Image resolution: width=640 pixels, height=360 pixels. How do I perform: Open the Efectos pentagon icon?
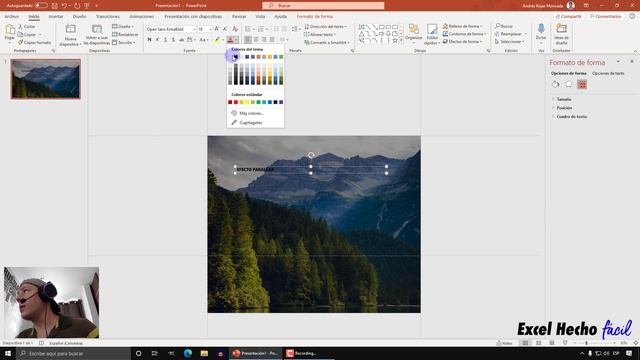coord(569,84)
